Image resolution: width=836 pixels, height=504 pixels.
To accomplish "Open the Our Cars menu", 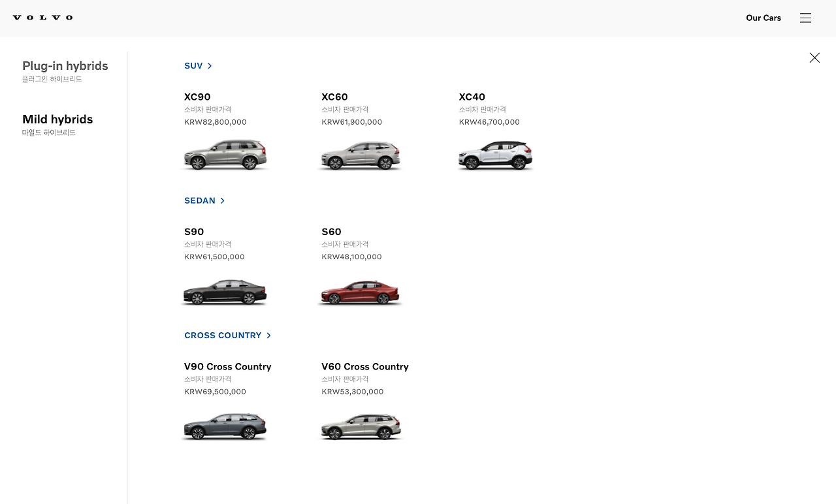I will 764,18.
